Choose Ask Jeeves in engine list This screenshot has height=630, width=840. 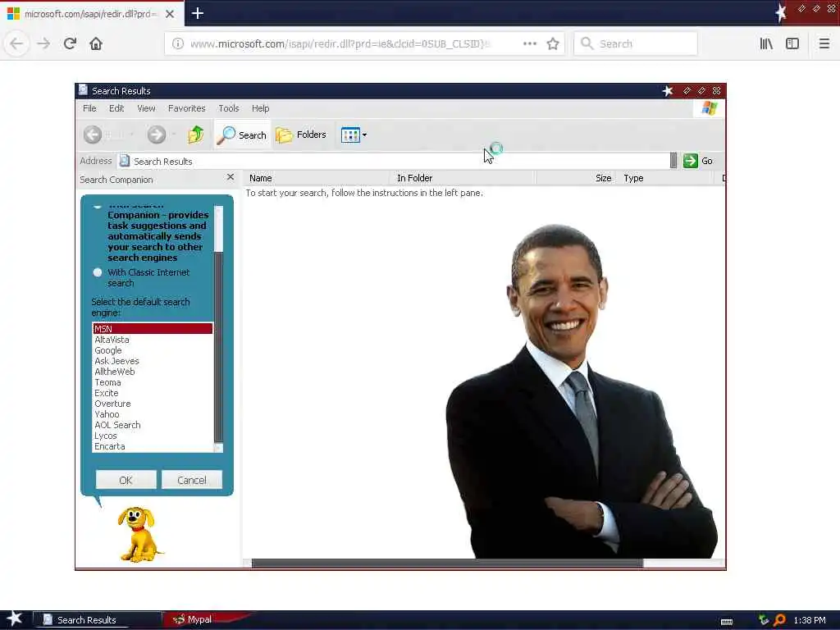click(x=153, y=361)
